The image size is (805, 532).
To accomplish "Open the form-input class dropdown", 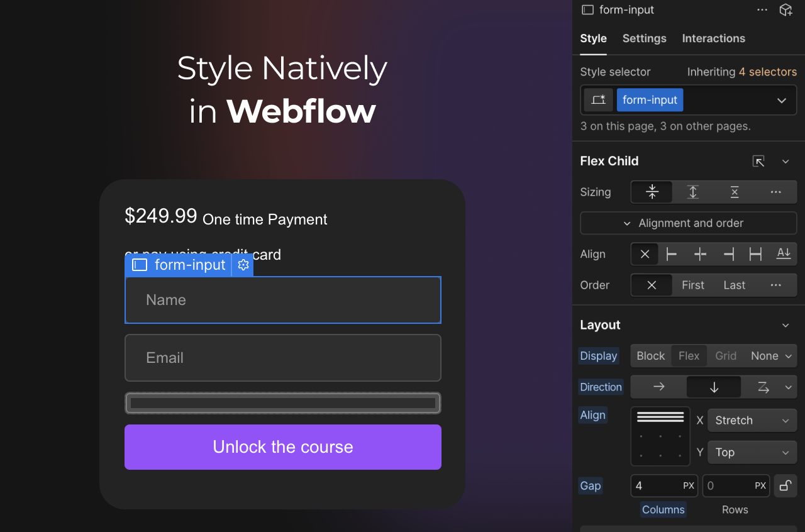I will coord(781,99).
